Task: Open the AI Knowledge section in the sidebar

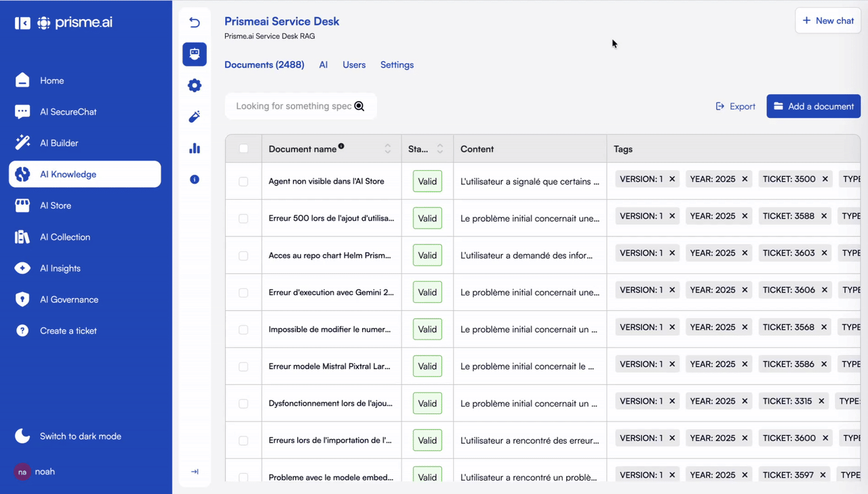Action: click(70, 174)
